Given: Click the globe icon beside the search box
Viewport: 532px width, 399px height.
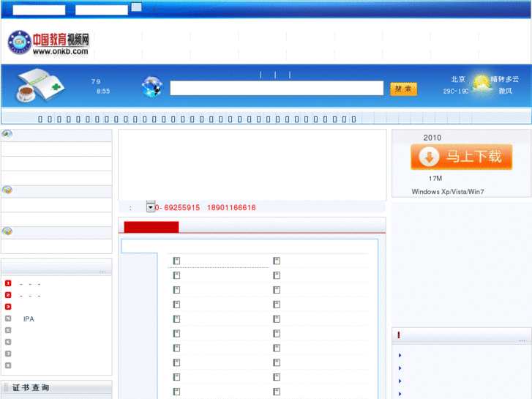Looking at the screenshot, I should [x=152, y=87].
